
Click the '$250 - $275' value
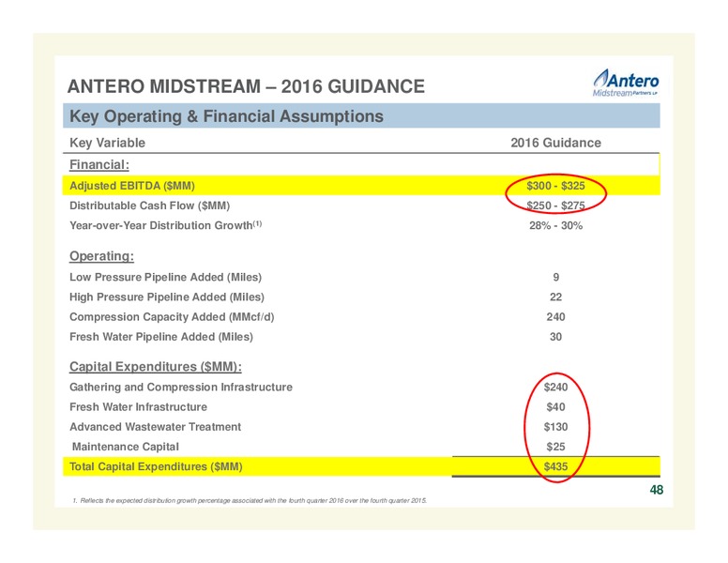(x=555, y=205)
